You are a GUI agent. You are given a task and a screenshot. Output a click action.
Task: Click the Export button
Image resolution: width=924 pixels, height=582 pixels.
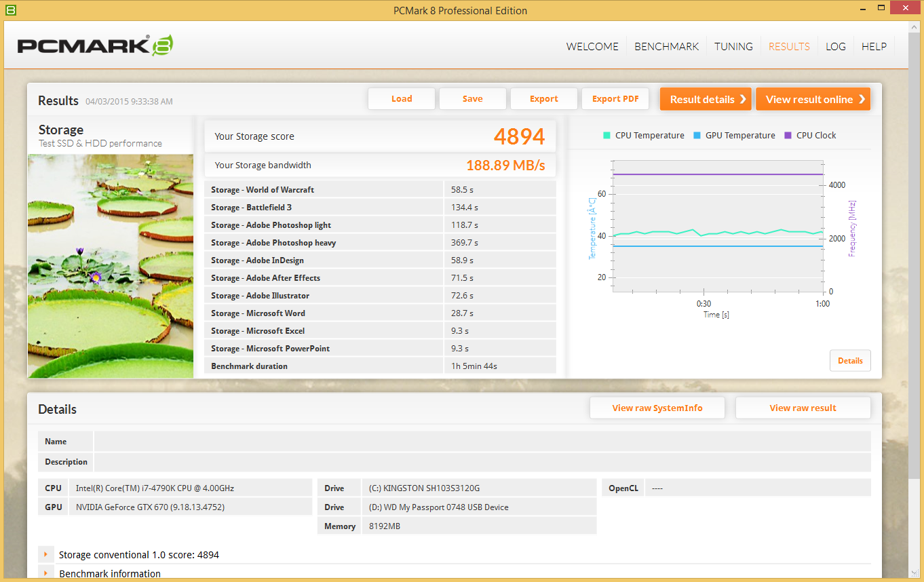(x=544, y=99)
